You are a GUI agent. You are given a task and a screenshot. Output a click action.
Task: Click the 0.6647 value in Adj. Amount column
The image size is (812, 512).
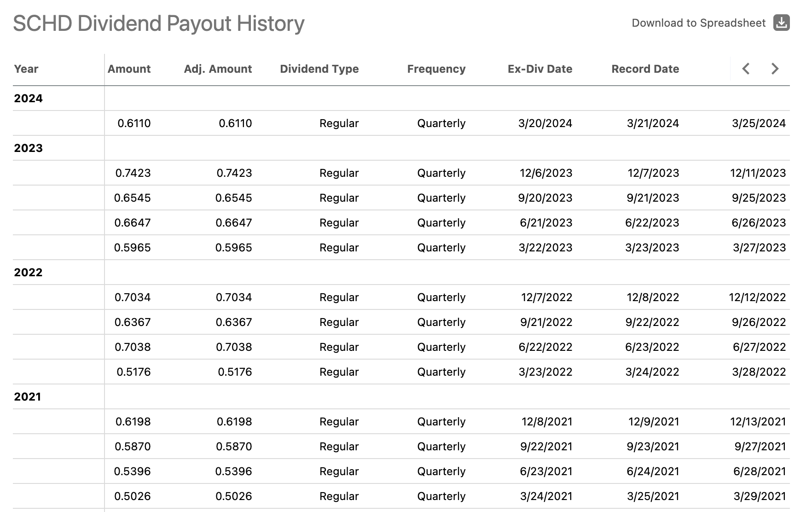tap(233, 223)
